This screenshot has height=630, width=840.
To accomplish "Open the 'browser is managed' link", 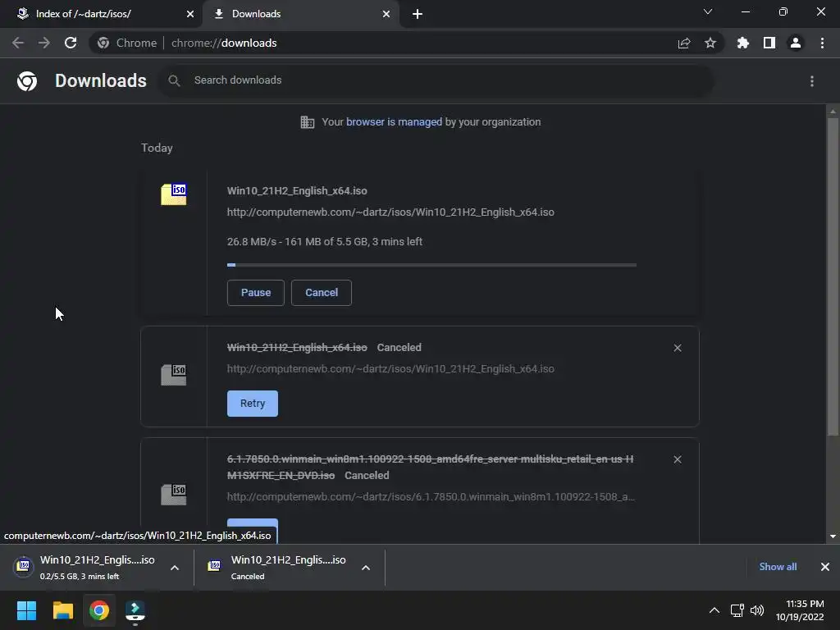I will pos(395,122).
